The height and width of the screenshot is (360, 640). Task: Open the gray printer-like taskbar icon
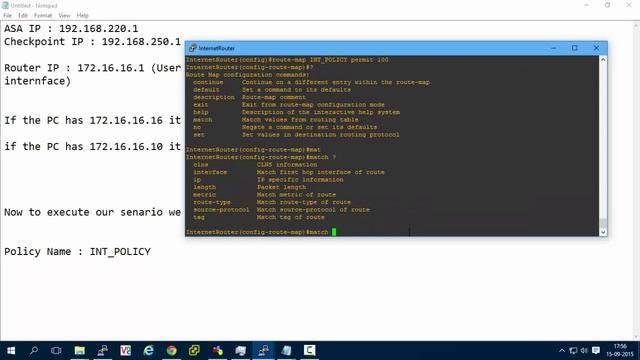[240, 351]
